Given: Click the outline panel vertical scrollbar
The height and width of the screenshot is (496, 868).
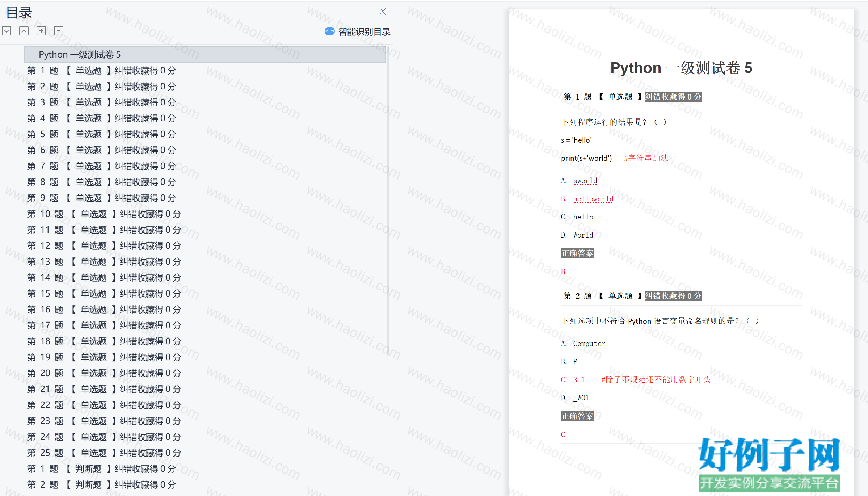Looking at the screenshot, I should (x=388, y=201).
